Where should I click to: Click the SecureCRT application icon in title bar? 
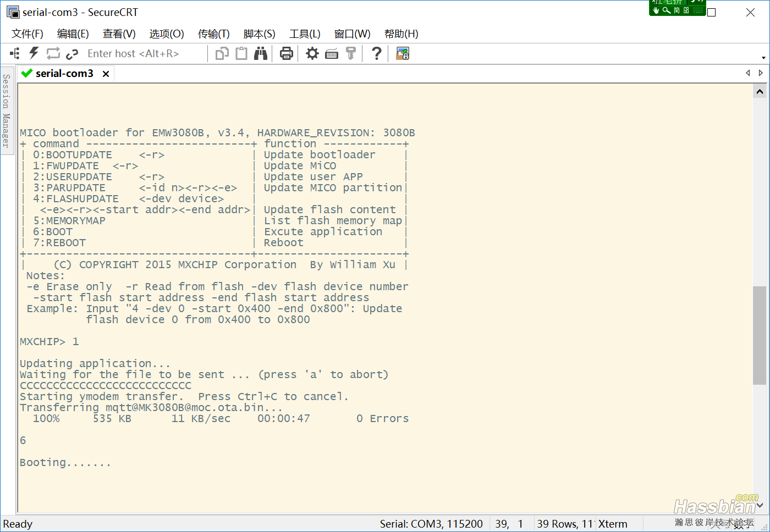click(x=13, y=12)
